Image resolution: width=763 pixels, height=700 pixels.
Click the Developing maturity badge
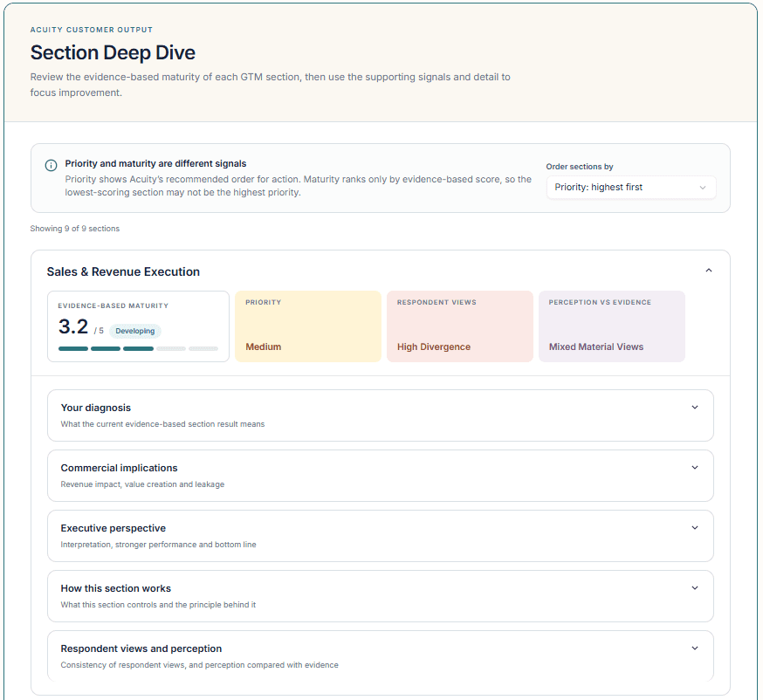[x=134, y=331]
